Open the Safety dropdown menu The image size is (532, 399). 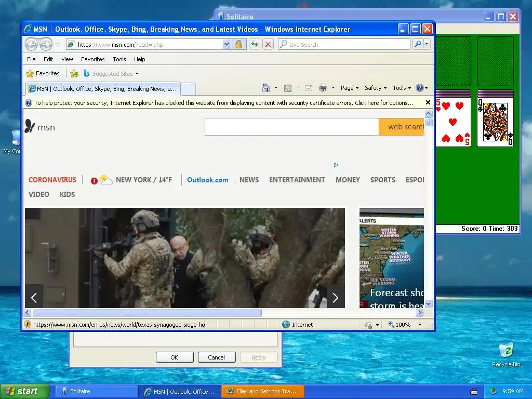(x=375, y=88)
